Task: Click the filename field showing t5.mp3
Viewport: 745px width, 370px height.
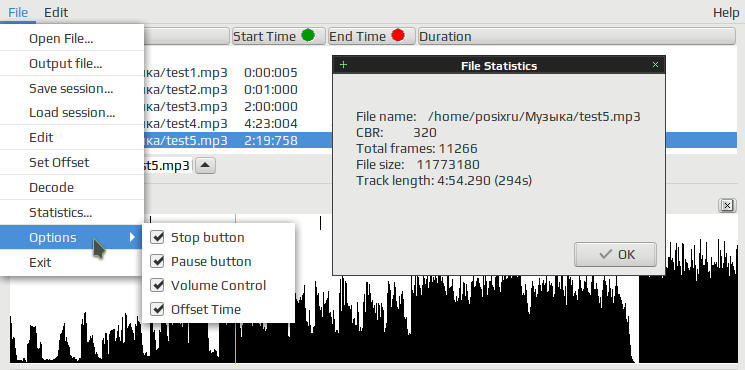Action: pyautogui.click(x=168, y=166)
